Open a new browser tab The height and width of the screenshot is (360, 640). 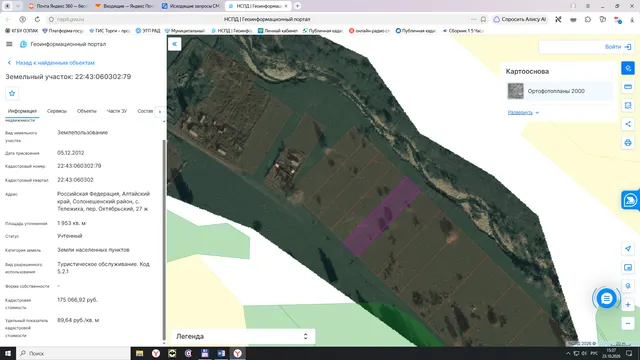(x=298, y=6)
